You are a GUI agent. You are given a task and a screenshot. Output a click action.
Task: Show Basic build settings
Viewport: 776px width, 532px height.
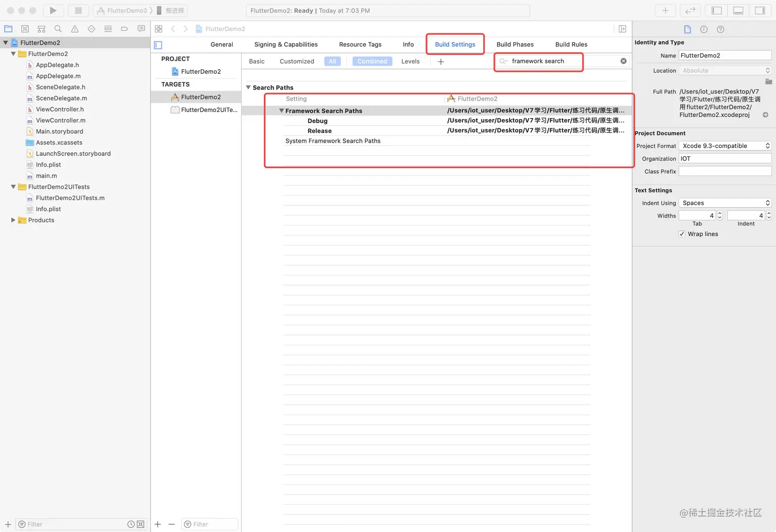click(257, 62)
